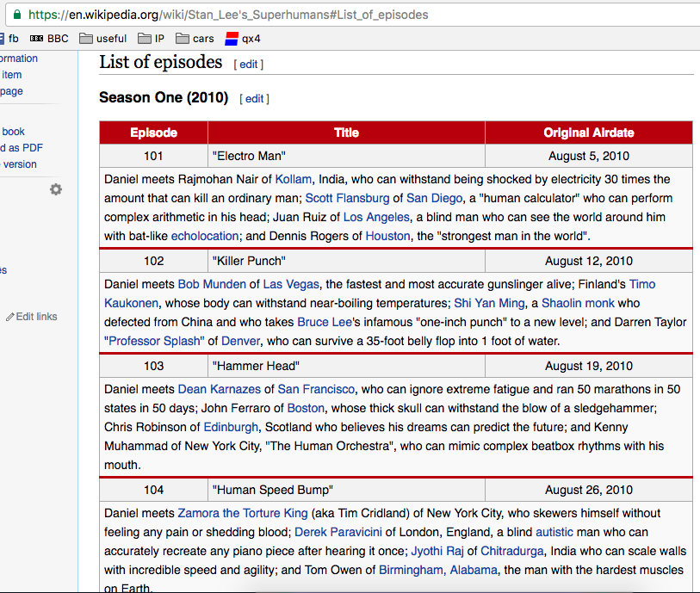Open the BBC bookmark
Screen dimensions: 700x593
point(50,39)
